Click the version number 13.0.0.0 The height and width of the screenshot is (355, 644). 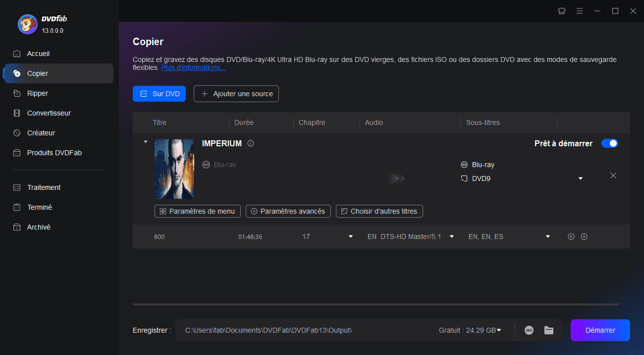[x=53, y=31]
